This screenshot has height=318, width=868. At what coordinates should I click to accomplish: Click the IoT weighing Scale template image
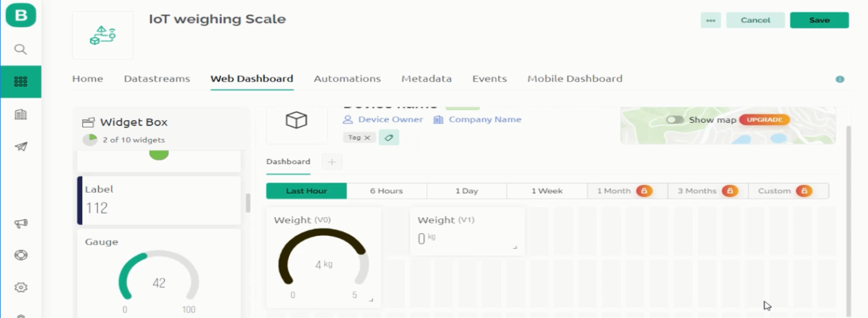pyautogui.click(x=102, y=35)
